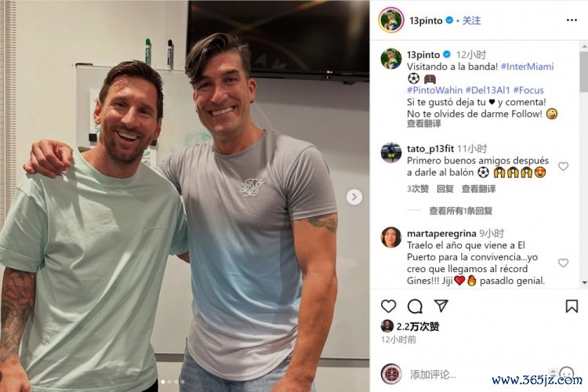View caption translation under 13pinto's post
Viewport: 588px width, 392px height.
point(423,124)
